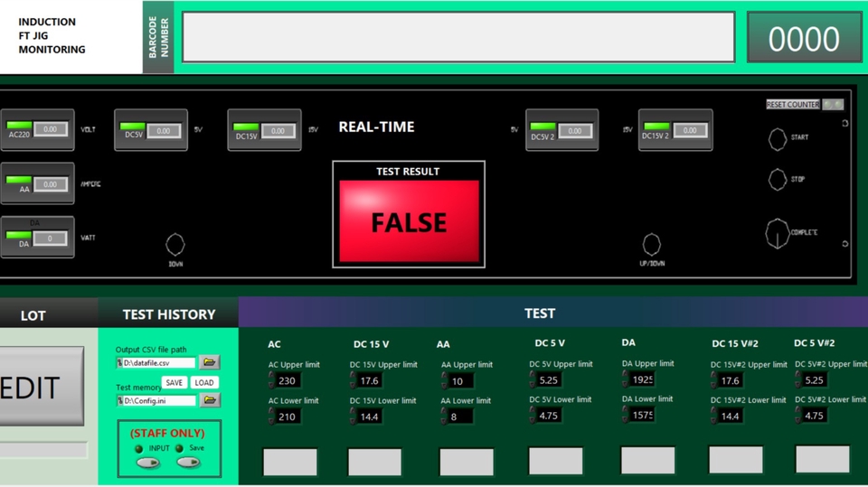This screenshot has height=487, width=868.
Task: Click the DC15V 2 green status LED
Action: coord(656,126)
